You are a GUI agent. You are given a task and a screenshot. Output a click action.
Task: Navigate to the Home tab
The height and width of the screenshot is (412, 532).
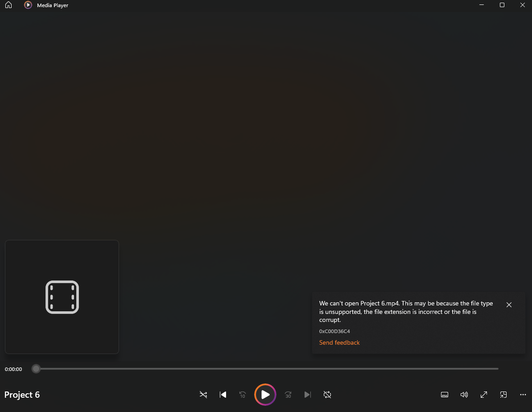pos(8,5)
